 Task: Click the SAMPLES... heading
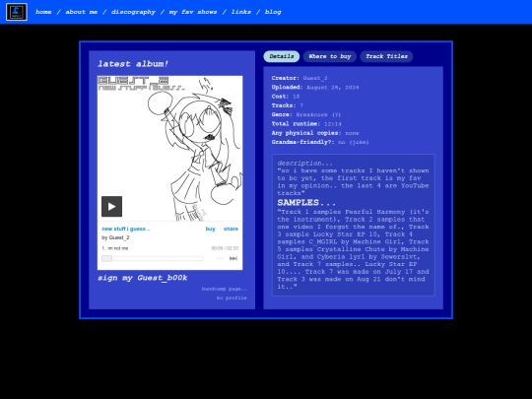pos(306,203)
